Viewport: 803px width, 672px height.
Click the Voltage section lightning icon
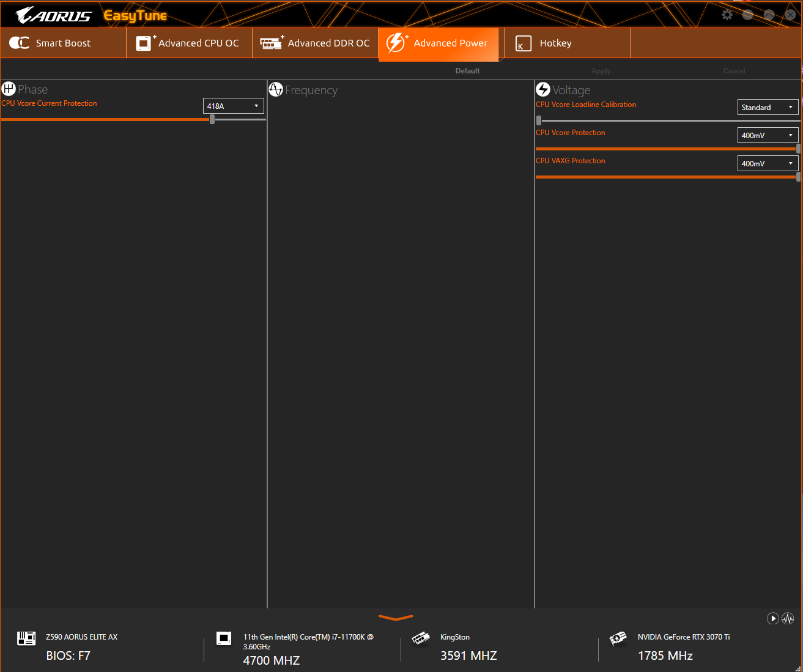click(x=543, y=89)
